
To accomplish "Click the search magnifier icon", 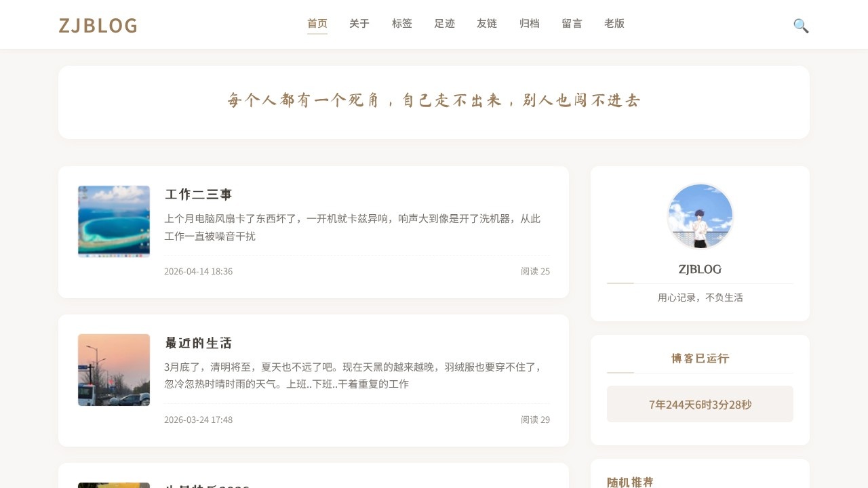I will point(800,25).
